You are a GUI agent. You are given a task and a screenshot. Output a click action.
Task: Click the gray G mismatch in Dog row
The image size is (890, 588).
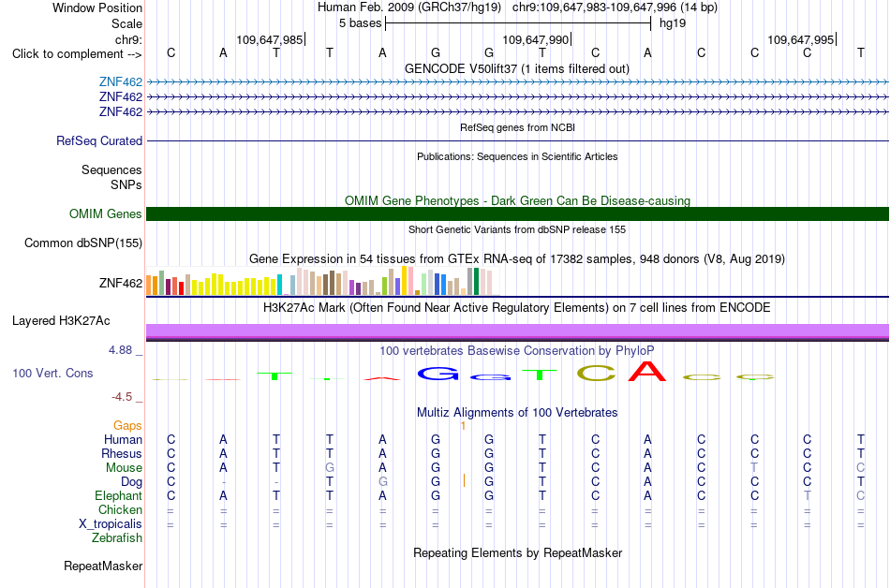point(383,482)
